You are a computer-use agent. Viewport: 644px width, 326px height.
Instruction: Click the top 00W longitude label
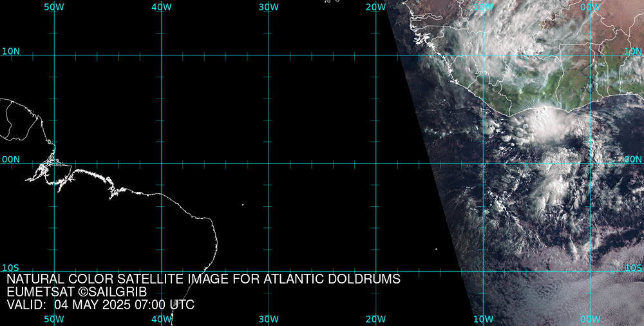click(x=591, y=7)
